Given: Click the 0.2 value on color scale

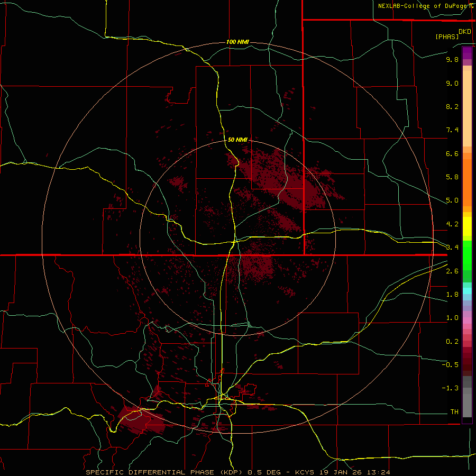Looking at the screenshot, I should [x=452, y=342].
